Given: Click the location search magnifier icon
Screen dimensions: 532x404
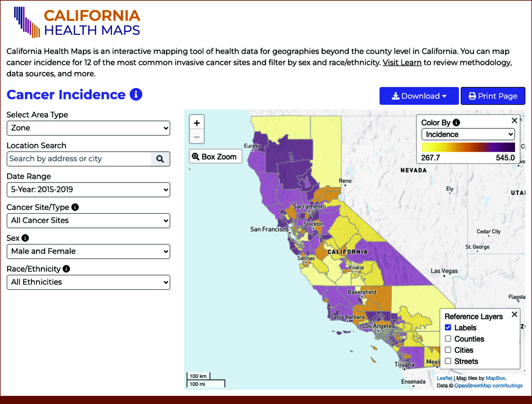Looking at the screenshot, I should coord(160,159).
